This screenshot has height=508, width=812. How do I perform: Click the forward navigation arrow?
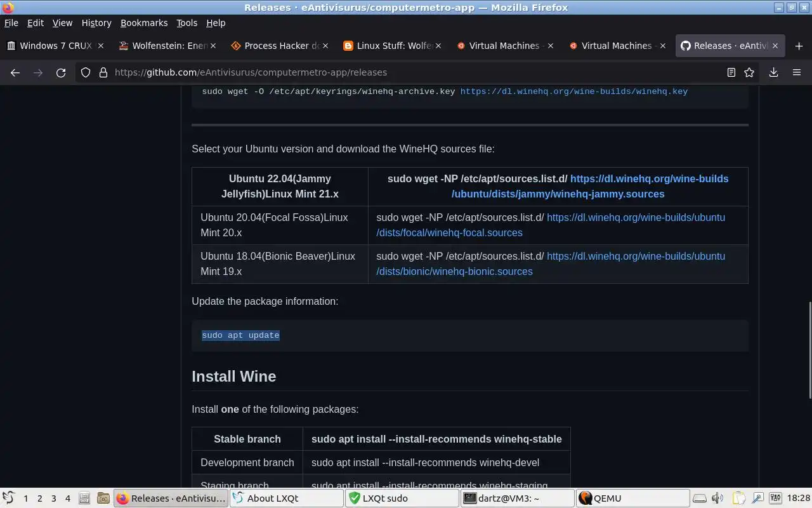[x=38, y=72]
